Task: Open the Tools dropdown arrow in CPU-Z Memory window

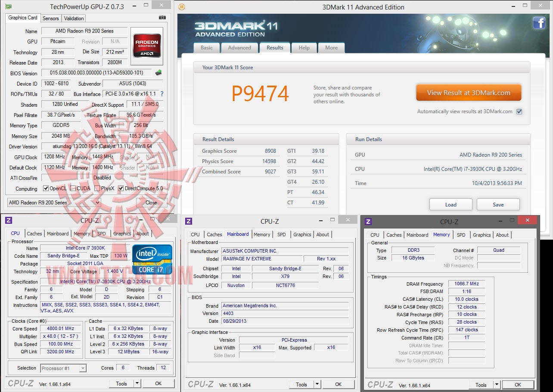Action: coord(497,385)
